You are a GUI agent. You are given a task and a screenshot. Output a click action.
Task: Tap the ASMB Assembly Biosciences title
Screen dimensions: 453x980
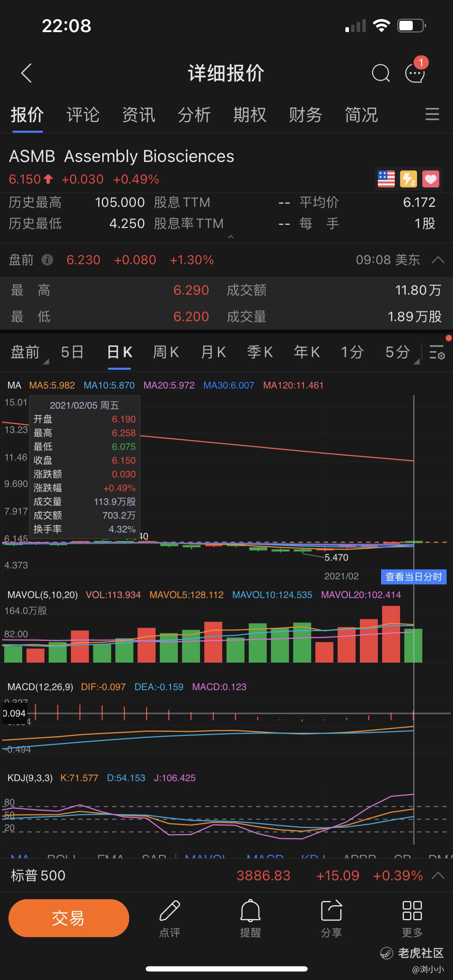[x=122, y=156]
